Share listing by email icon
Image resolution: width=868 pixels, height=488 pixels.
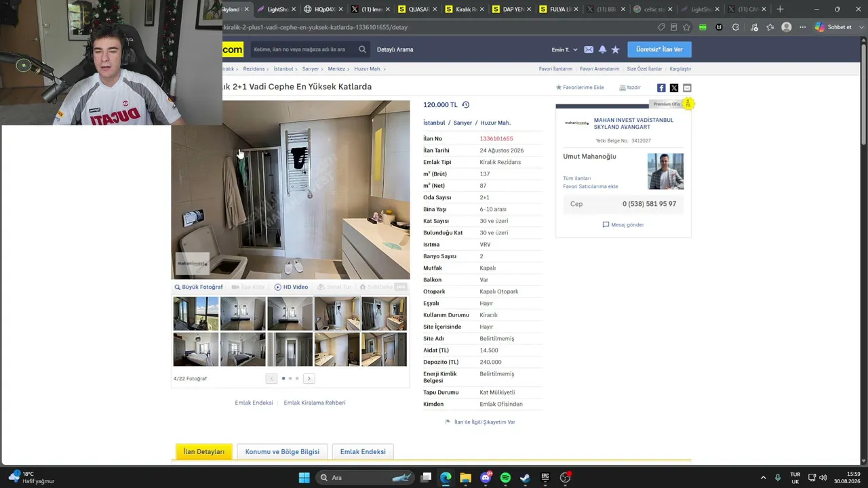687,88
